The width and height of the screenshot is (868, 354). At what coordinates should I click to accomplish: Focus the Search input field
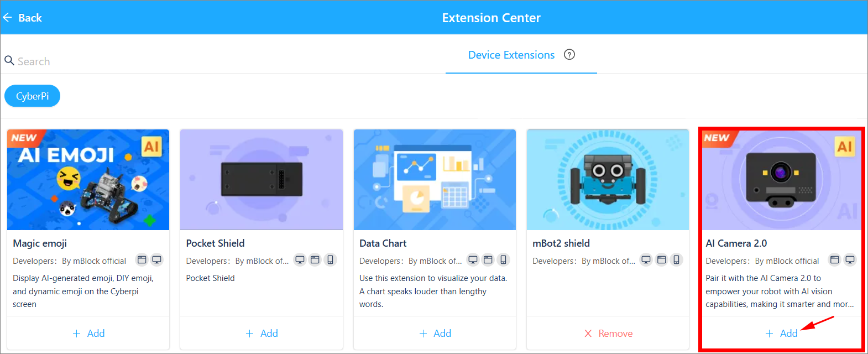pyautogui.click(x=221, y=61)
